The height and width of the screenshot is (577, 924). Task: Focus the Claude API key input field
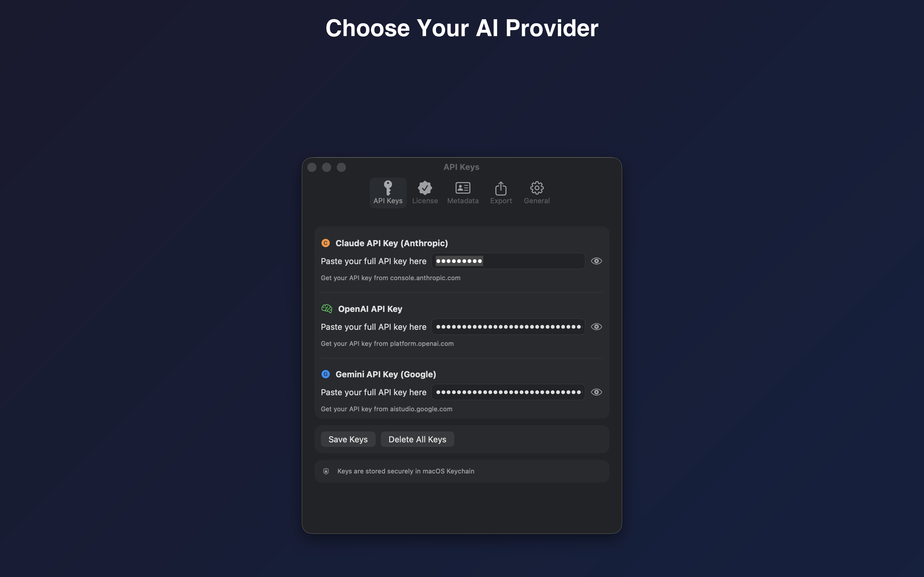click(x=508, y=261)
